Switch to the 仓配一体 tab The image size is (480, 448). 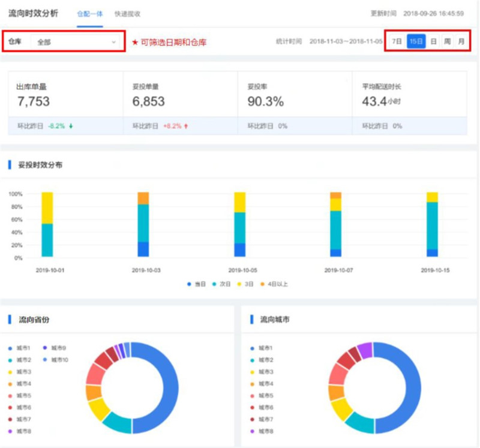pos(89,13)
